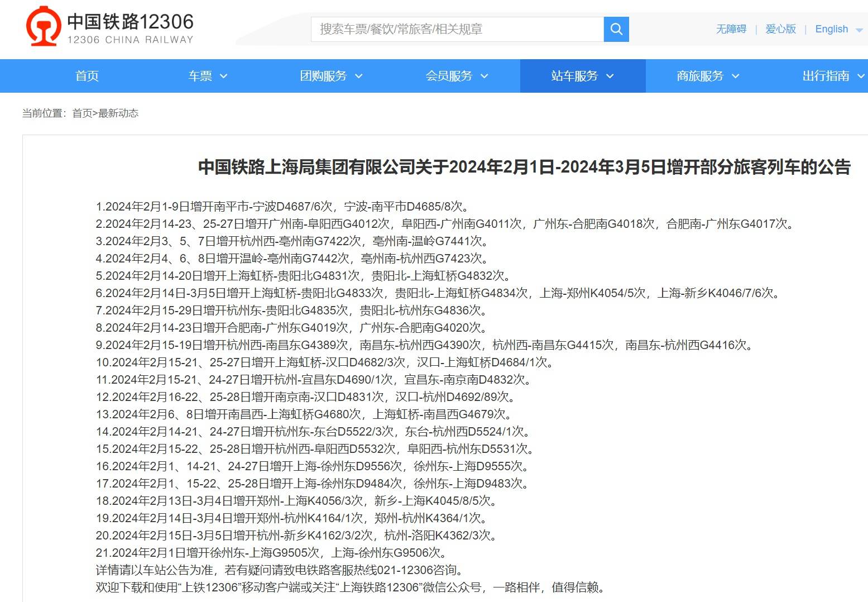This screenshot has width=868, height=602.
Task: Click the 上铁12306 app download sentence
Action: coord(351,587)
